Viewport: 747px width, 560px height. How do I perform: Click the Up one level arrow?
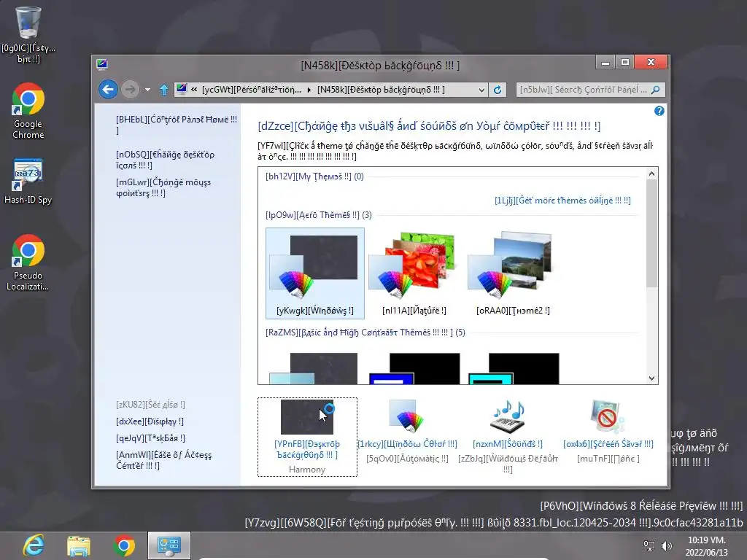(x=164, y=90)
